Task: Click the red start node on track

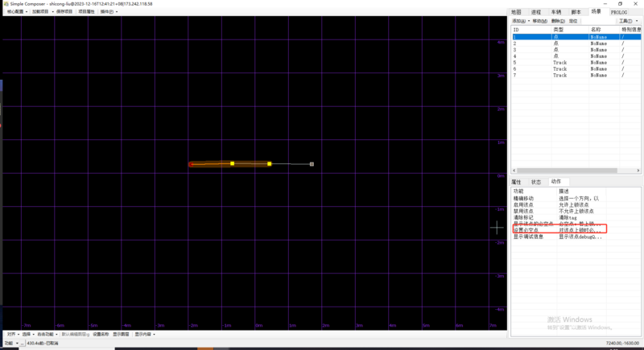Action: tap(191, 164)
